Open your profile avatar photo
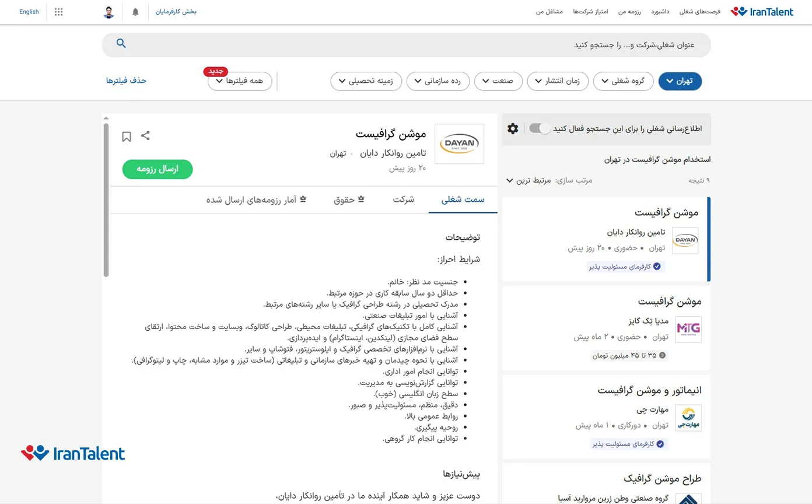Screen dimensions: 812x504 point(108,12)
